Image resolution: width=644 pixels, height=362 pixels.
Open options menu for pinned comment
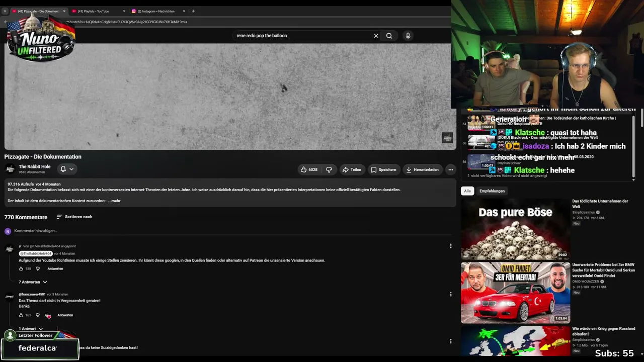[451, 246]
